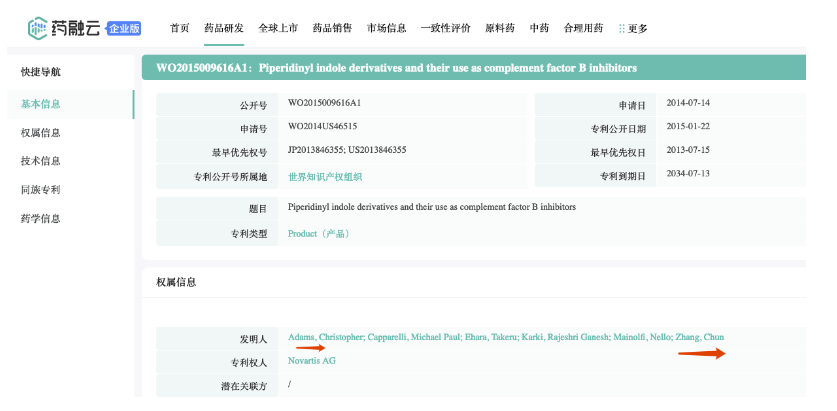Click the 题目 row title text
This screenshot has height=411, width=837.
pos(432,207)
